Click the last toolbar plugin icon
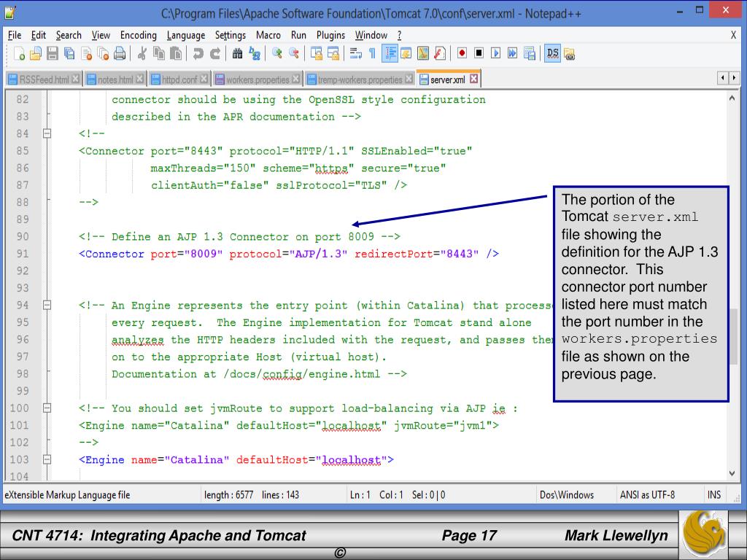The image size is (747, 560). pos(569,54)
